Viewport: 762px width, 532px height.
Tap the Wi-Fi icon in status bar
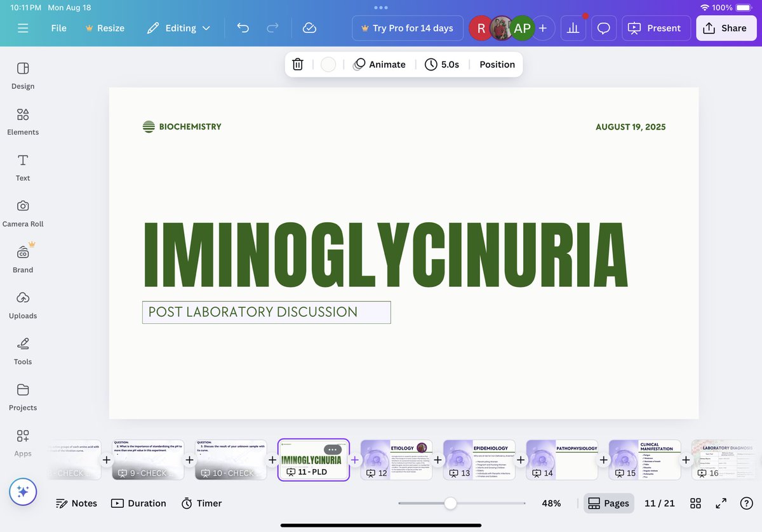704,8
